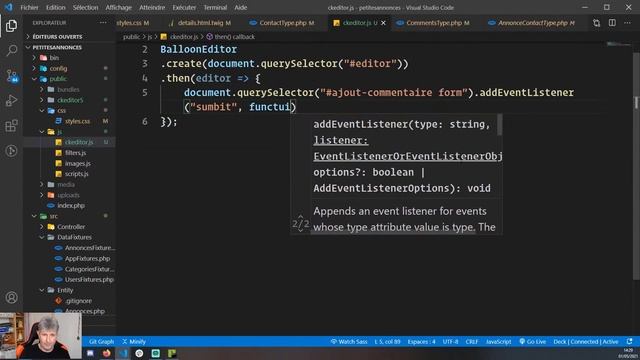The width and height of the screenshot is (640, 360).
Task: Open the Explorer view in activity bar
Action: (x=11, y=26)
